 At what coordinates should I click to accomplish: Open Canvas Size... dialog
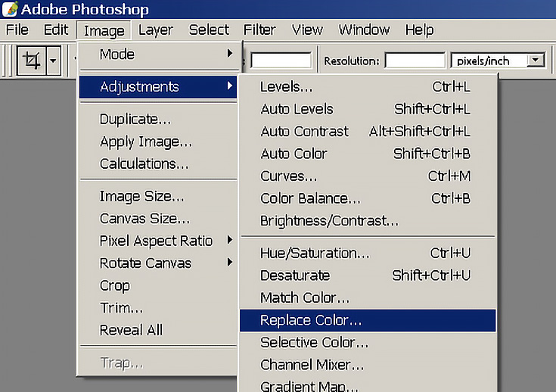pyautogui.click(x=158, y=219)
